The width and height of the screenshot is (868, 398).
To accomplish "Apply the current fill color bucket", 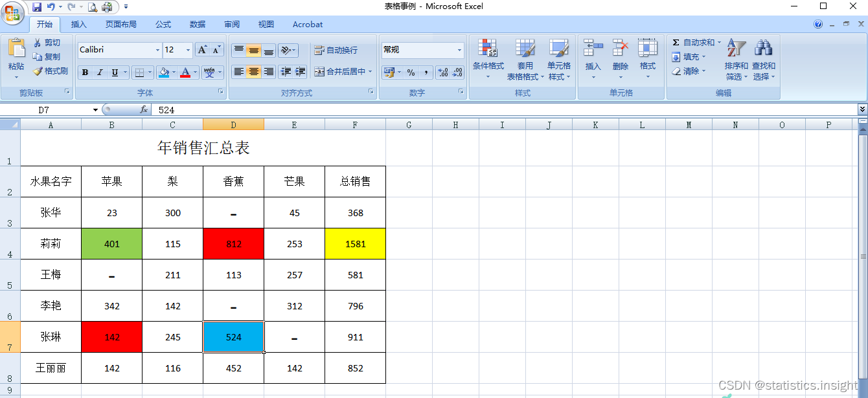I will [163, 72].
